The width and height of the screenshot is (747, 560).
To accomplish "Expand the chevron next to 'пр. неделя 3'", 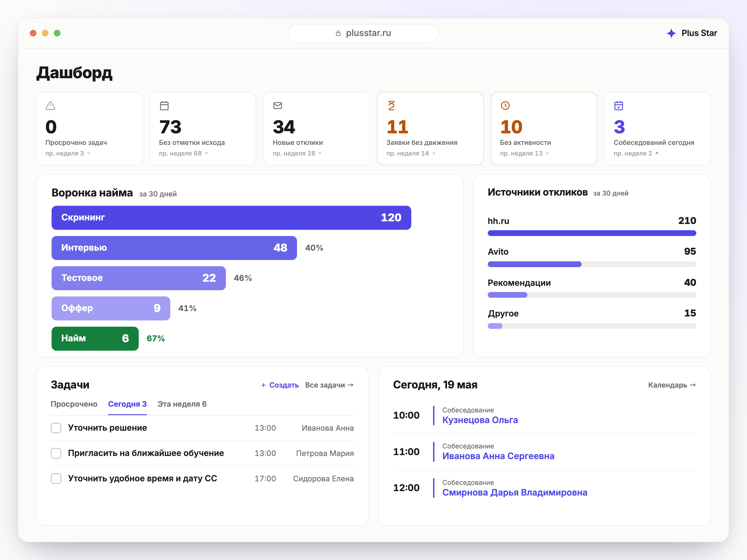I will click(x=89, y=153).
